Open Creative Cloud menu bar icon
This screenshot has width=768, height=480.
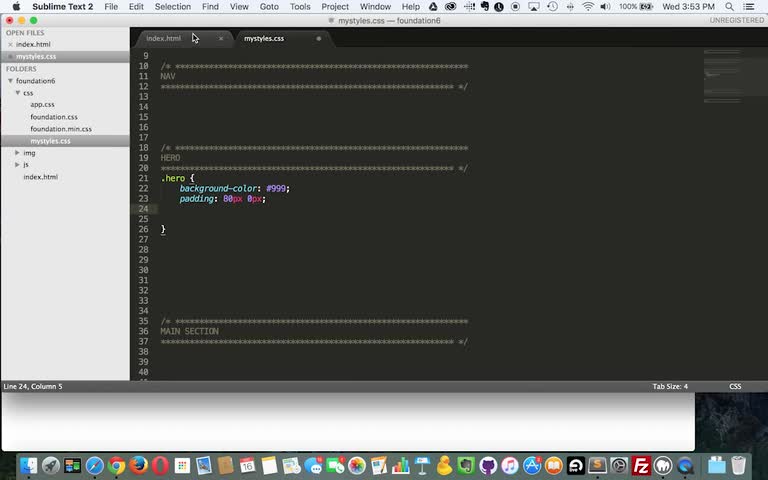pyautogui.click(x=450, y=6)
